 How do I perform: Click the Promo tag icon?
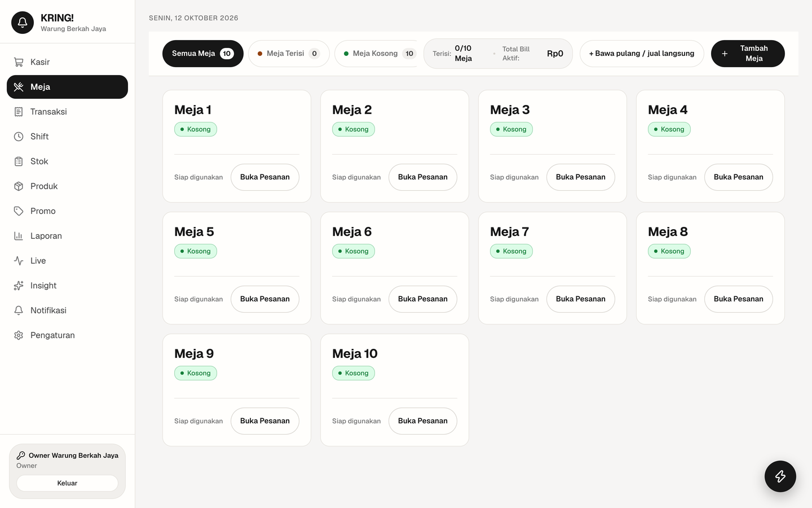click(19, 211)
